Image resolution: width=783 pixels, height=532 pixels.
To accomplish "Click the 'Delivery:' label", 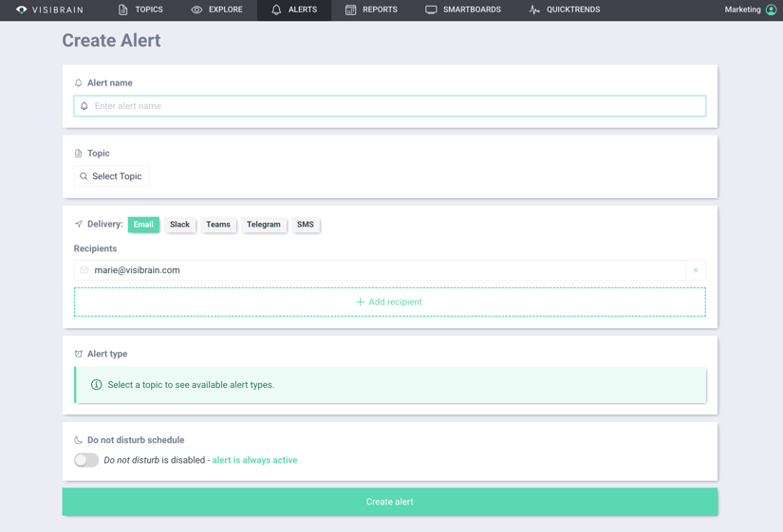I will tap(104, 224).
